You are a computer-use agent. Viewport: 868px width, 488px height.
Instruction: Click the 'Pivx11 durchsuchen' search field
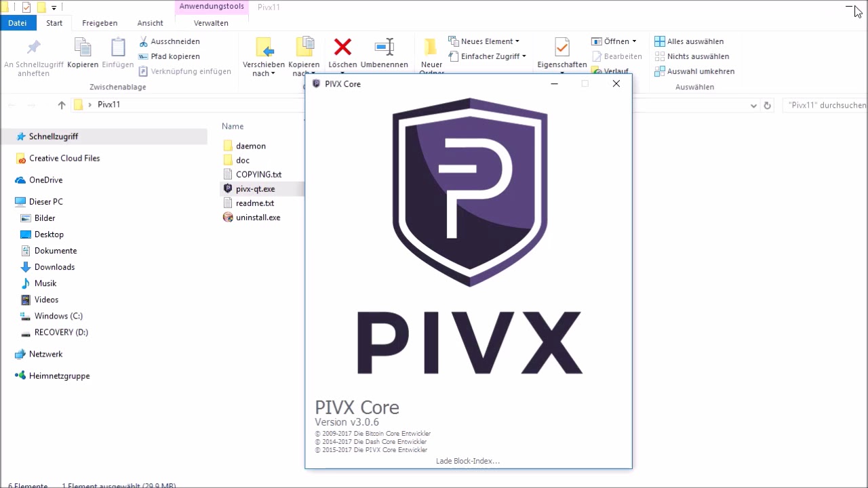(825, 106)
